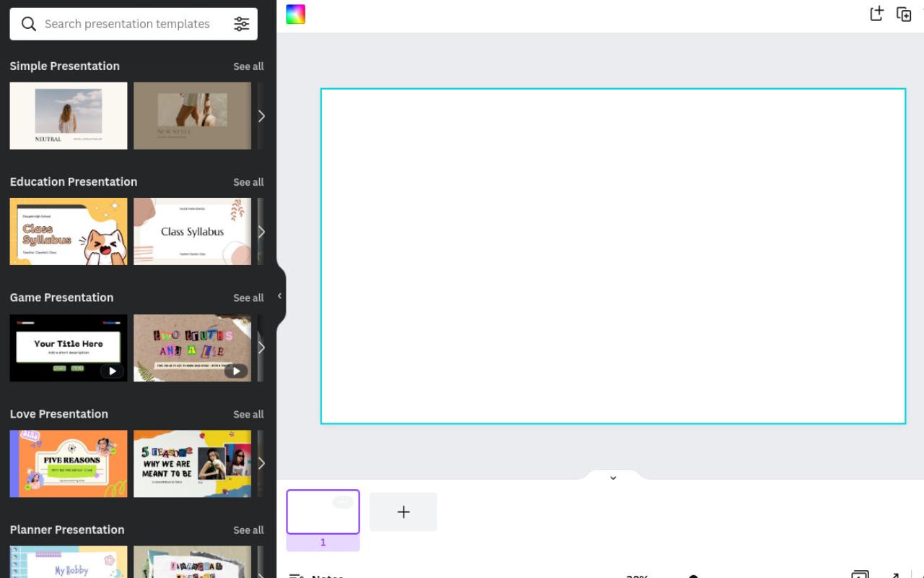See all Game Presentation templates
This screenshot has width=924, height=578.
point(248,298)
